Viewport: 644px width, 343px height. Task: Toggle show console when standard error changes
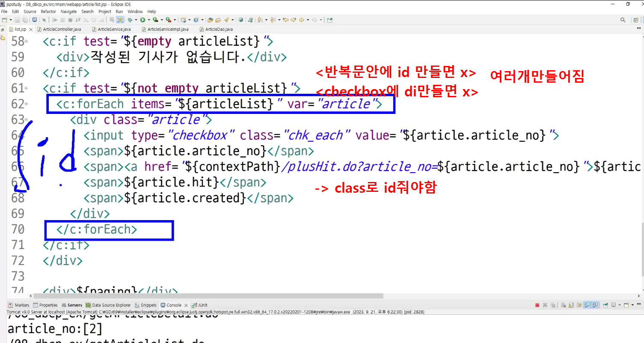tap(595, 305)
